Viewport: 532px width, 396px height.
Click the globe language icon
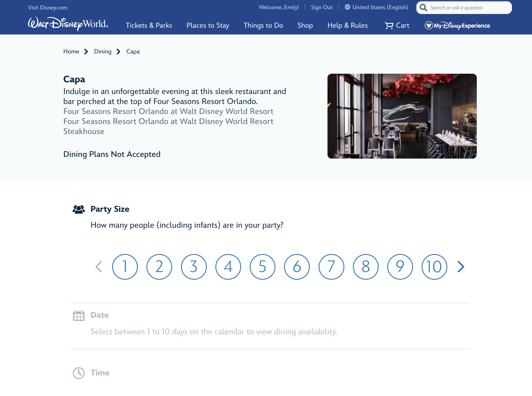pos(347,7)
